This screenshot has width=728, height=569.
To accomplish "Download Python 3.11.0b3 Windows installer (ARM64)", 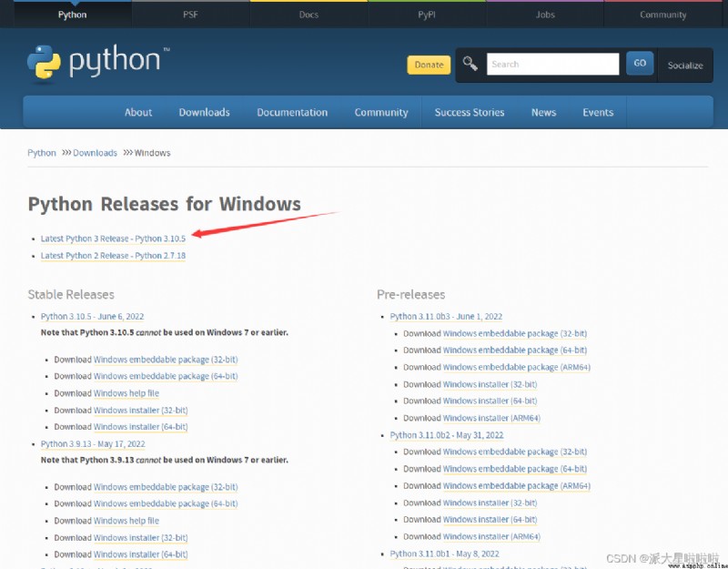I will (x=491, y=418).
